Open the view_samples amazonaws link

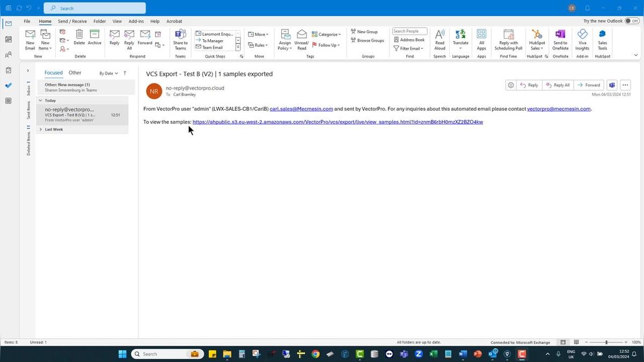(338, 122)
